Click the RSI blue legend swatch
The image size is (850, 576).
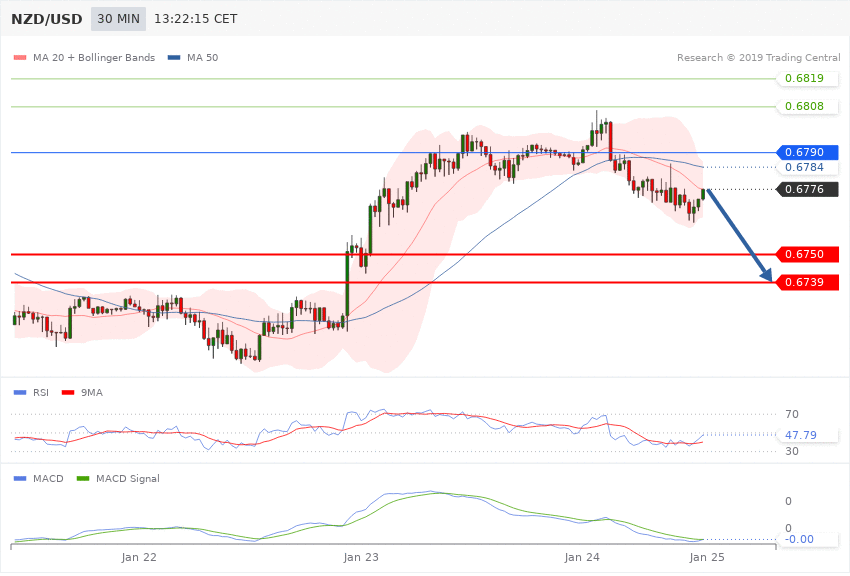point(20,393)
